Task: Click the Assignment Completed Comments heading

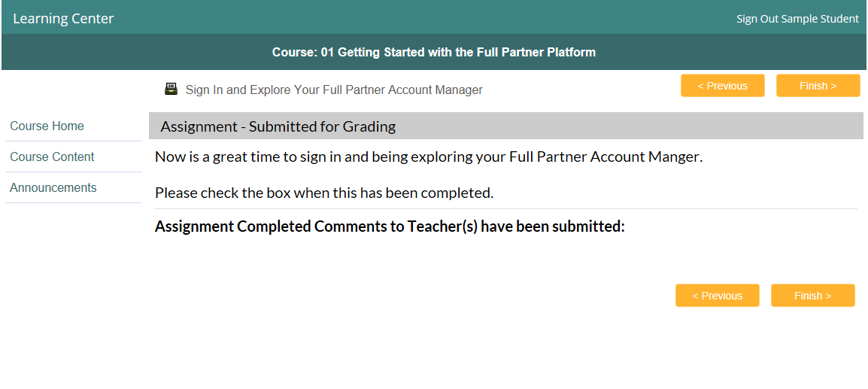Action: pyautogui.click(x=390, y=226)
